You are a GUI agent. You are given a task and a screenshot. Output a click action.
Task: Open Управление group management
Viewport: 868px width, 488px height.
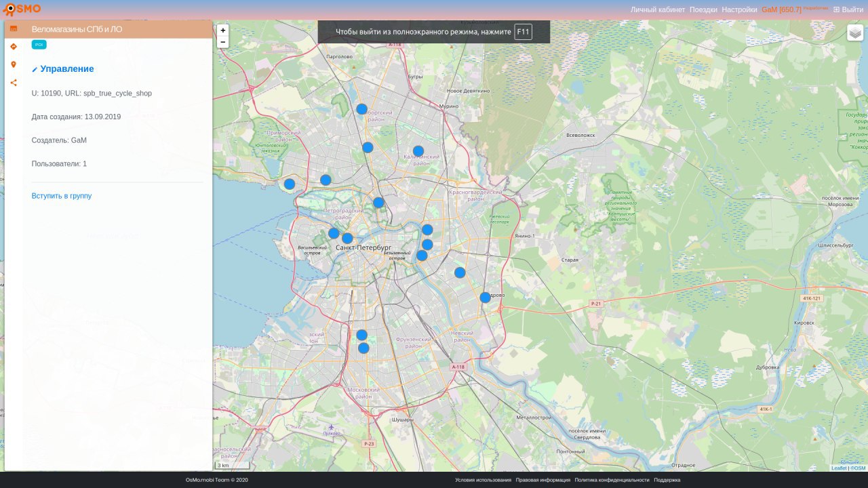coord(67,69)
